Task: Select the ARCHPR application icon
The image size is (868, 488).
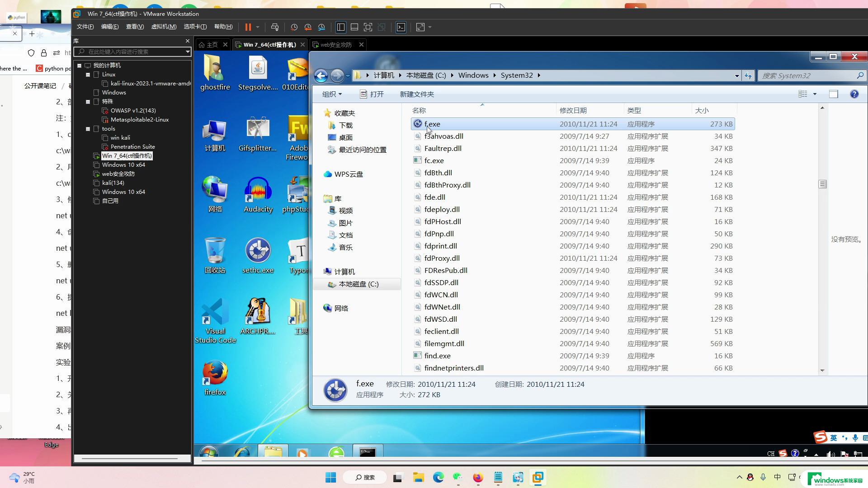Action: coord(258,313)
